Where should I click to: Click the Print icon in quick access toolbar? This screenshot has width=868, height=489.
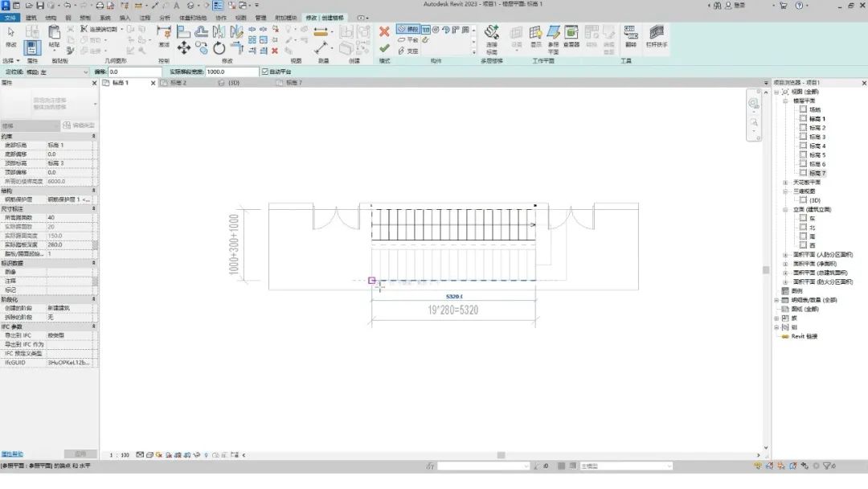coord(100,5)
